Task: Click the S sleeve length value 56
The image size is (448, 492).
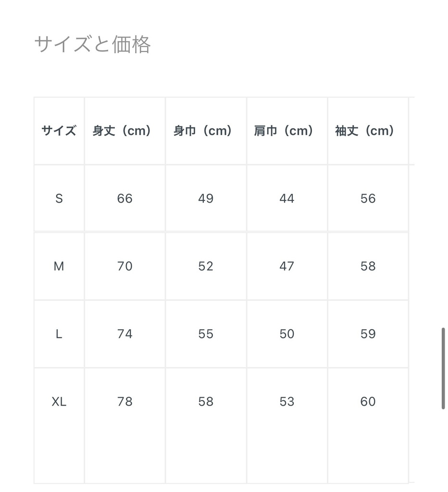Action: (x=368, y=198)
